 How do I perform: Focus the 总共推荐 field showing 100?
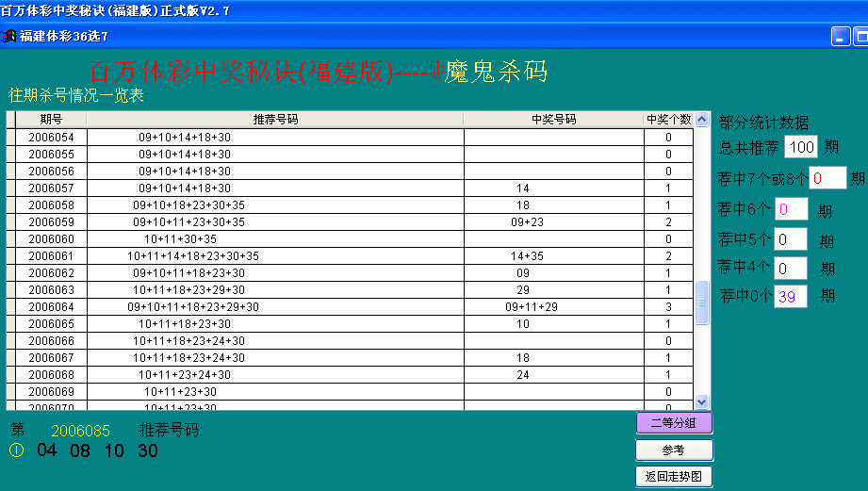coord(800,147)
